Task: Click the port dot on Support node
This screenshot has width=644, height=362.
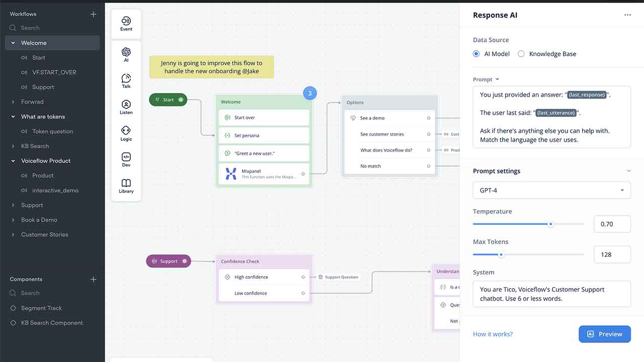Action: 185,261
